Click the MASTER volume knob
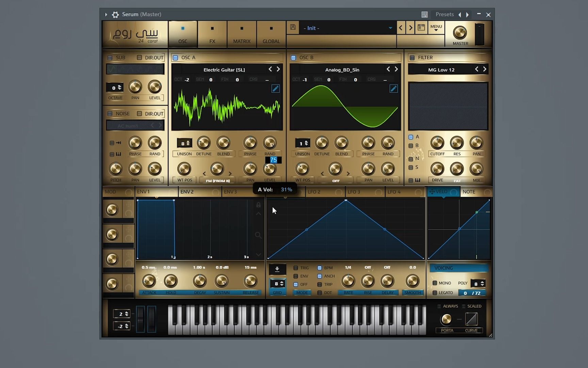Image resolution: width=588 pixels, height=368 pixels. pos(460,33)
